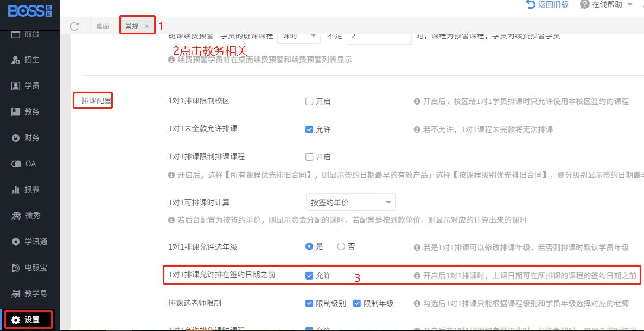Open 财务 (finance) in the sidebar

click(25, 138)
